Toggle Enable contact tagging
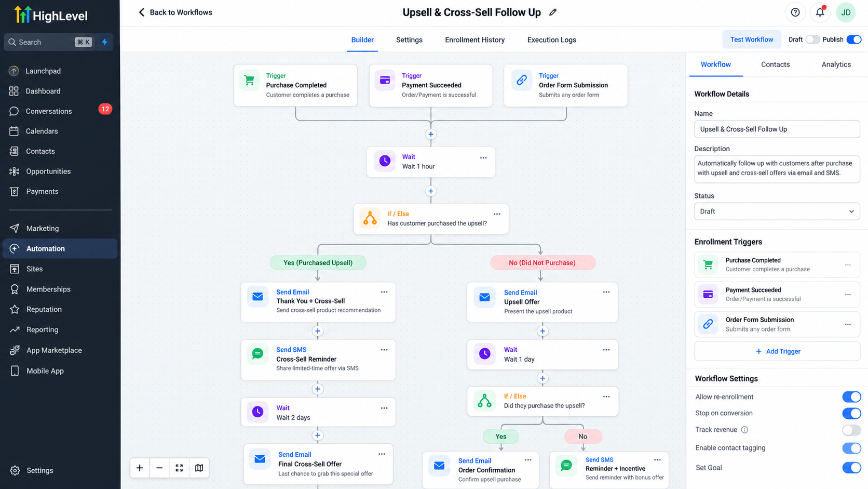 coord(851,448)
